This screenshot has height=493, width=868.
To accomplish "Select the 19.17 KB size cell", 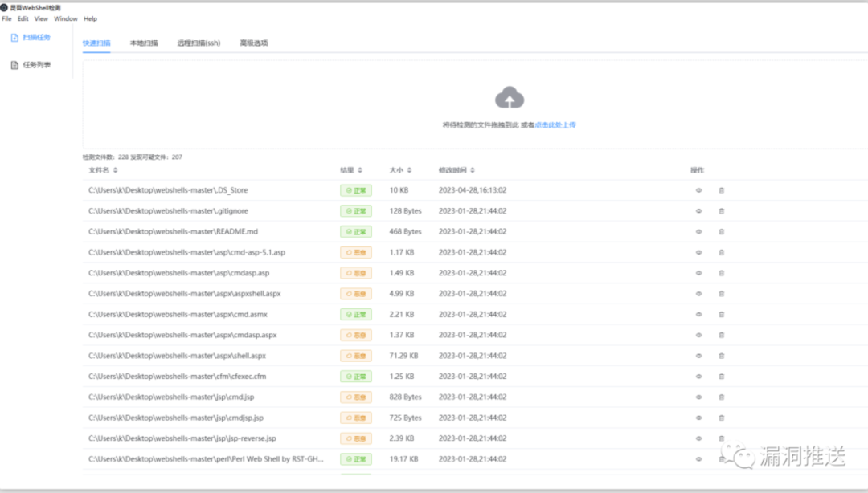I will tap(403, 459).
